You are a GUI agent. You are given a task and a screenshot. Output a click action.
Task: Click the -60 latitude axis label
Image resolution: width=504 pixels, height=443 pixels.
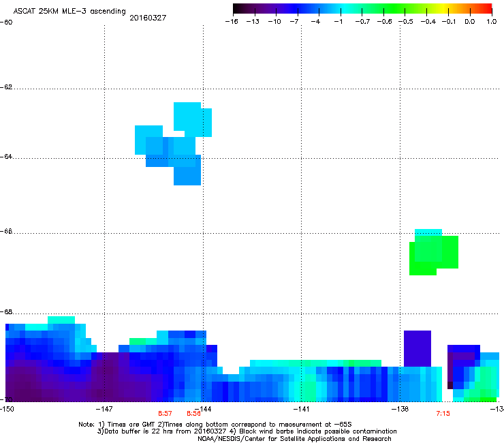[6, 22]
